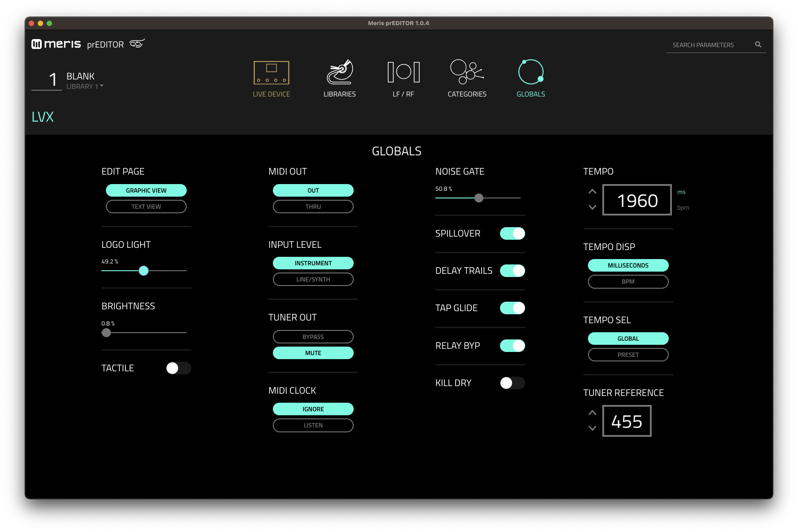798x532 pixels.
Task: Increase tempo with the up arrow
Action: (592, 192)
